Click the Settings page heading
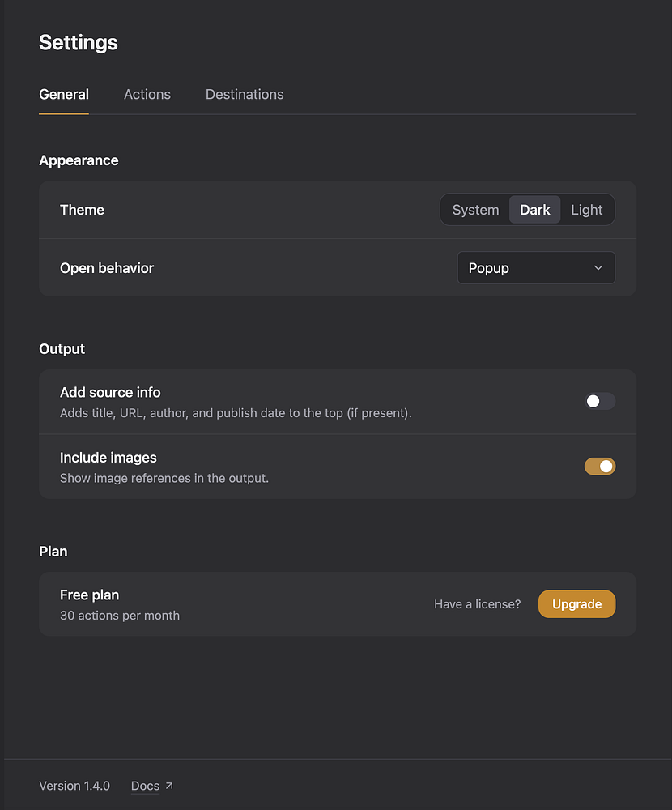Viewport: 672px width, 810px height. 79,43
